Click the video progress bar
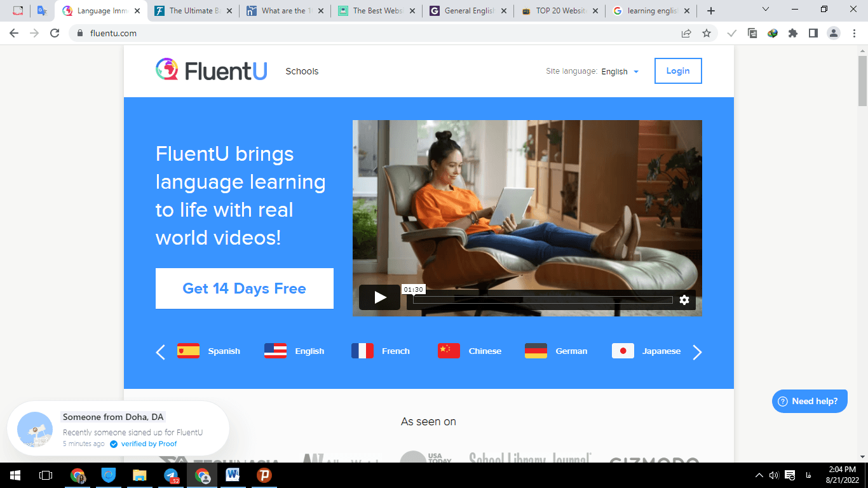 coord(542,300)
